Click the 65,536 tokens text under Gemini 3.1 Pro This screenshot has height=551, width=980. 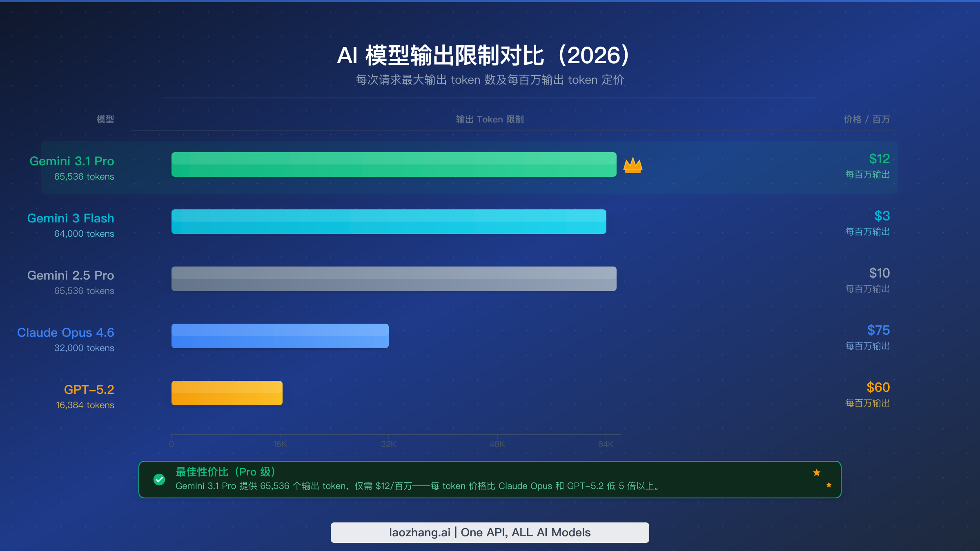pos(84,176)
